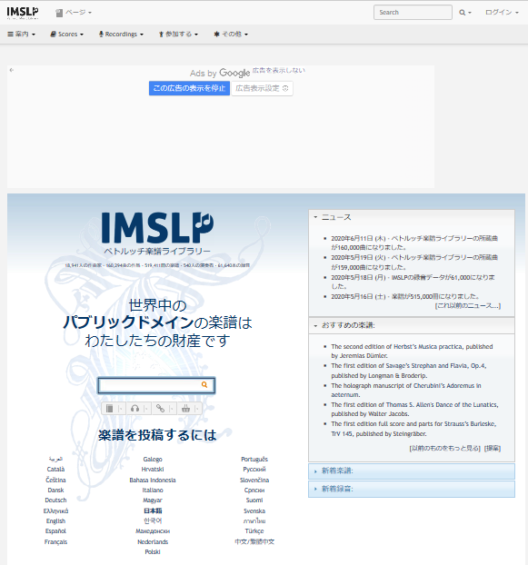Click the top Search input field
Image resolution: width=528 pixels, height=565 pixels.
pyautogui.click(x=413, y=12)
